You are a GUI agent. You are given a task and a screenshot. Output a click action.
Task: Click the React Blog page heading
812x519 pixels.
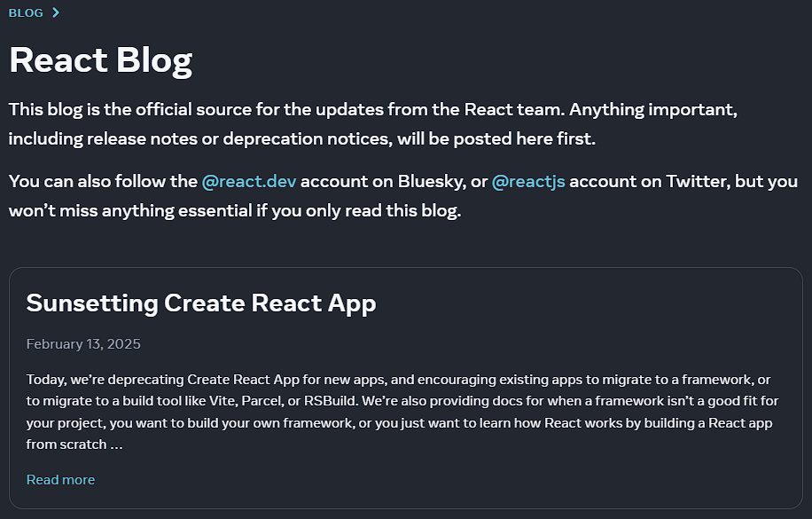pyautogui.click(x=101, y=60)
